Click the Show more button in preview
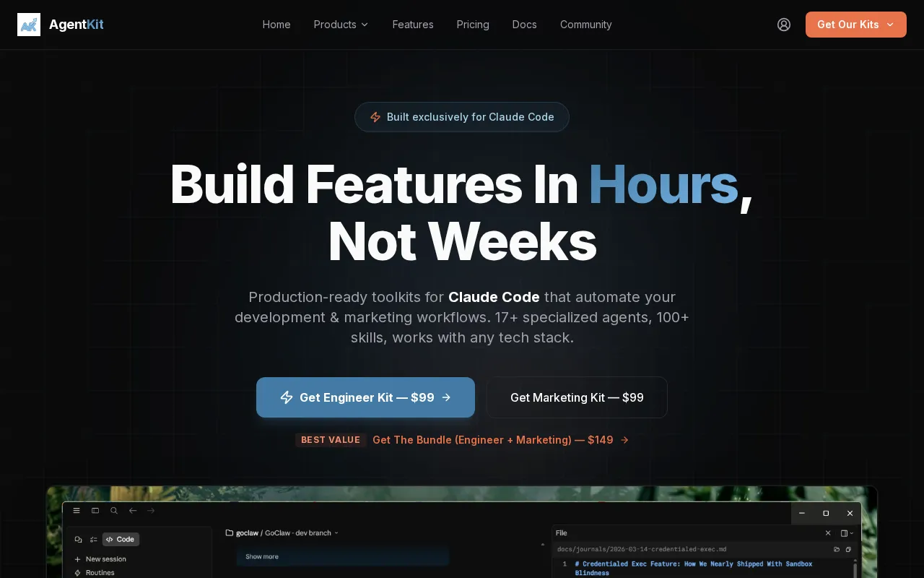Viewport: 924px width, 578px height. click(343, 556)
